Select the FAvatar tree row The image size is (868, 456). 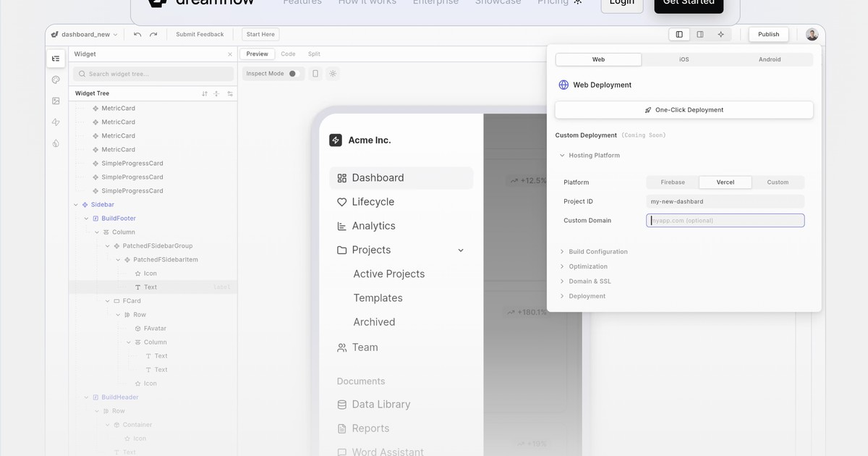pos(153,329)
